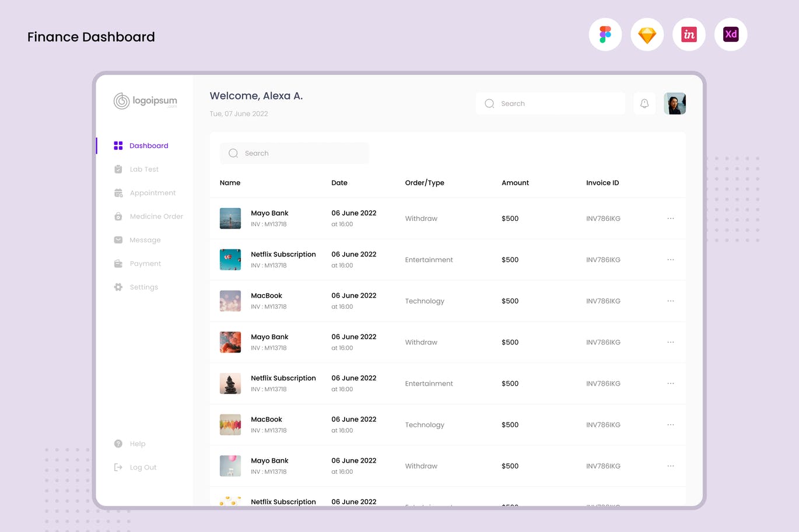The width and height of the screenshot is (799, 532).
Task: Click the Figma icon badge
Action: coord(605,34)
